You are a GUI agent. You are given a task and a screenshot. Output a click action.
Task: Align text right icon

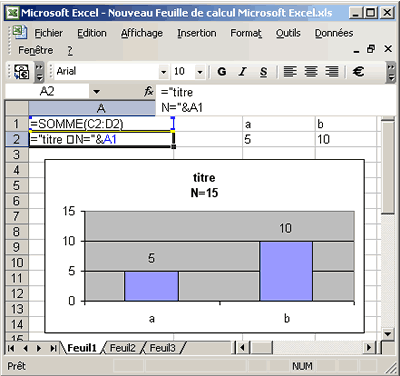pos(332,71)
